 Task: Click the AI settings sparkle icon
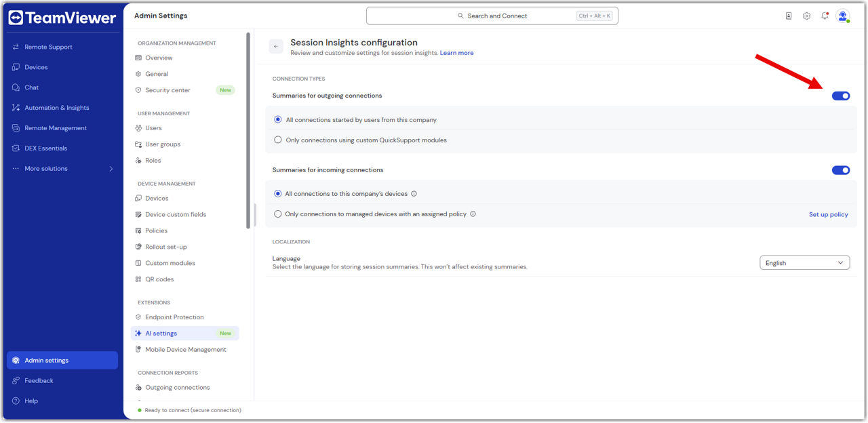tap(138, 334)
